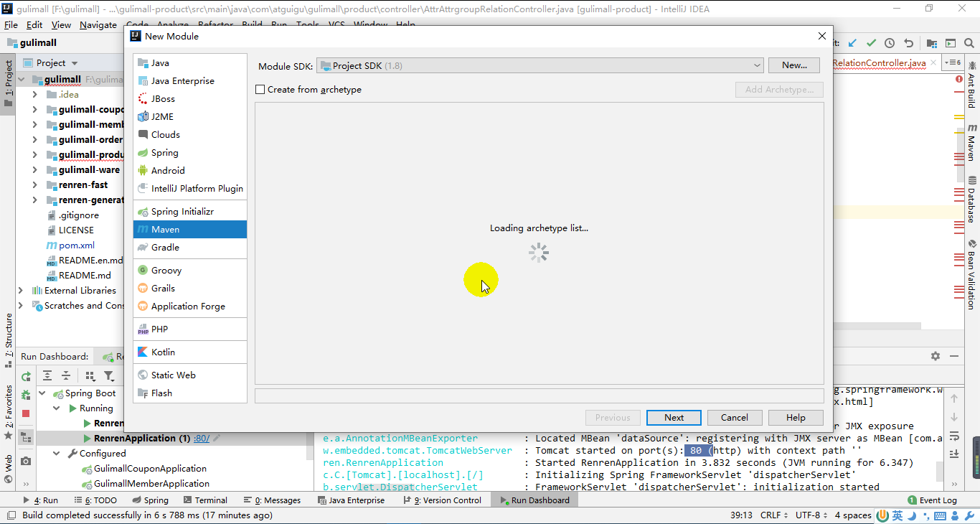
Task: Open the 6: TODO tool window tab
Action: pyautogui.click(x=95, y=500)
